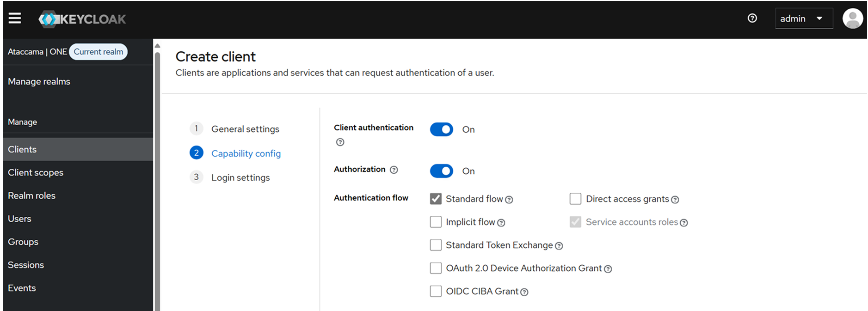Image resolution: width=868 pixels, height=311 pixels.
Task: Open the hamburger navigation menu
Action: [x=15, y=18]
